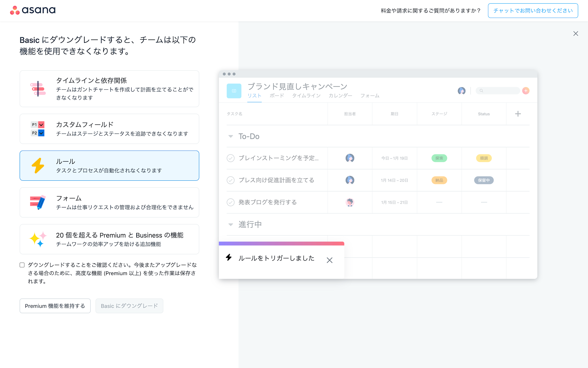Click the 担当者 column header
This screenshot has height=368, width=588.
[x=350, y=114]
